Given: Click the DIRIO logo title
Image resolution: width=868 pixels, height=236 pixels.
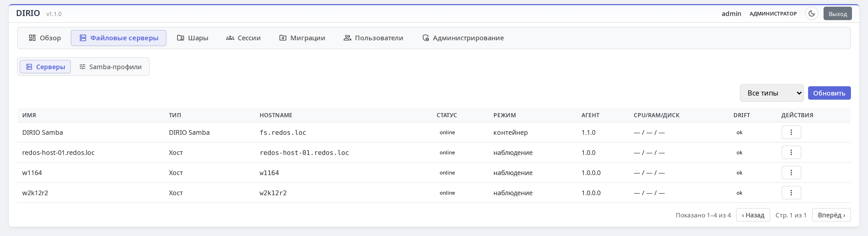Looking at the screenshot, I should [x=28, y=13].
